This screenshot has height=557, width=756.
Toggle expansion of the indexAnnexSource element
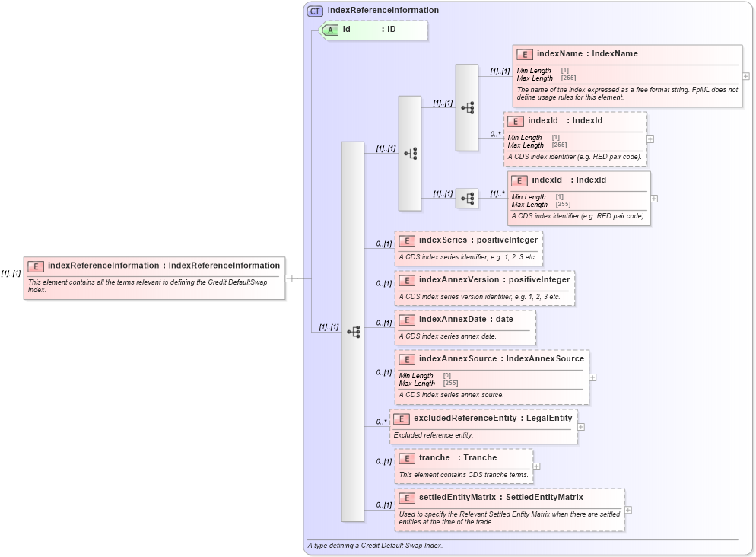[593, 376]
